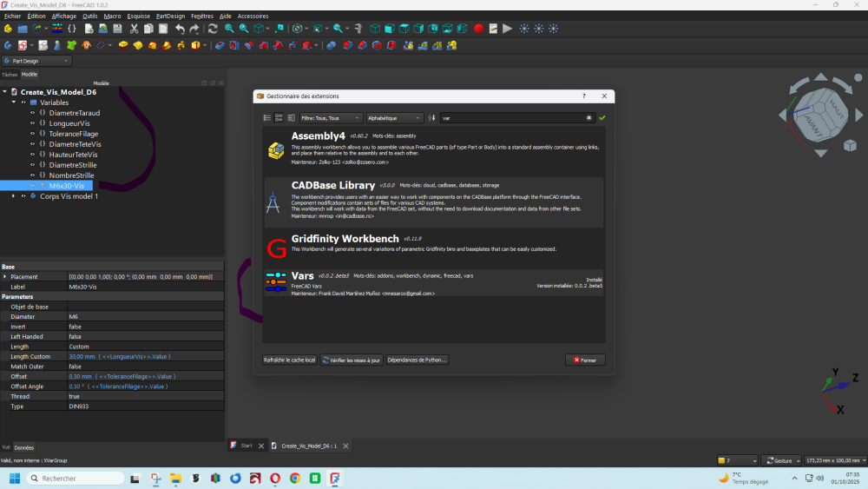Toggle visibility of ToleranceFilage variable
868x489 pixels.
33,134
